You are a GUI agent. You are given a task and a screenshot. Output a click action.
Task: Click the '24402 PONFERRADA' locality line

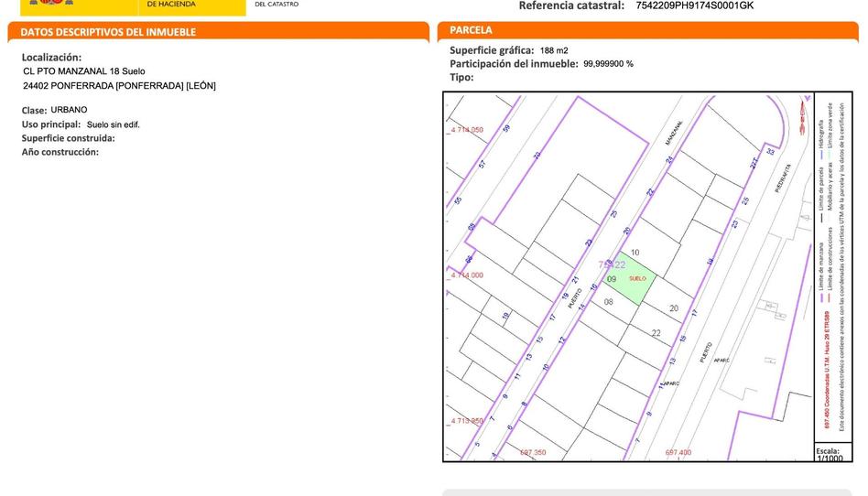coord(119,86)
